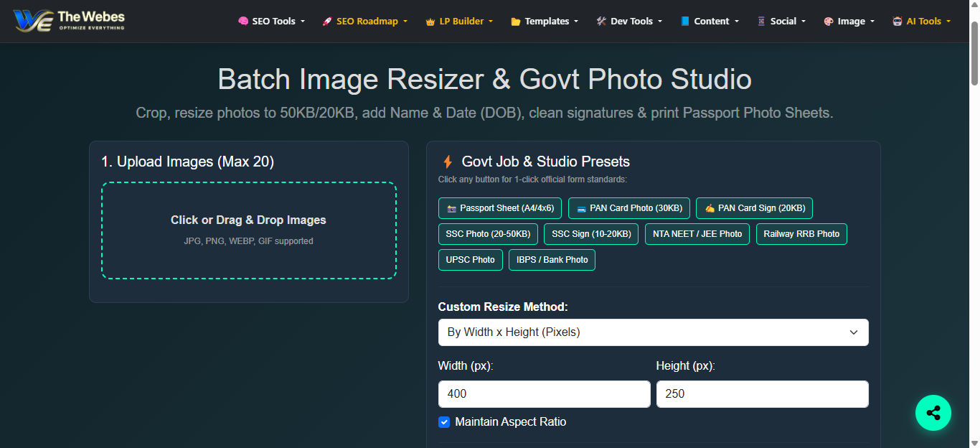980x448 pixels.
Task: Open the Templates menu
Action: (545, 22)
